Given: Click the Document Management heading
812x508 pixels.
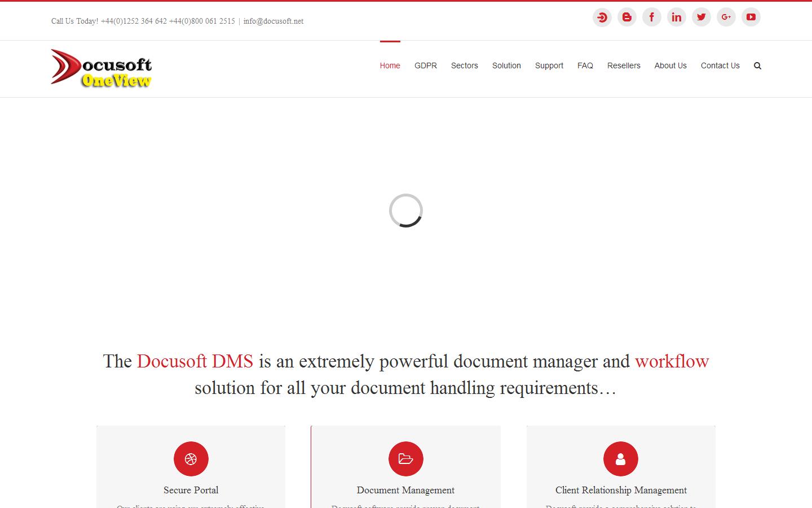Looking at the screenshot, I should click(406, 490).
